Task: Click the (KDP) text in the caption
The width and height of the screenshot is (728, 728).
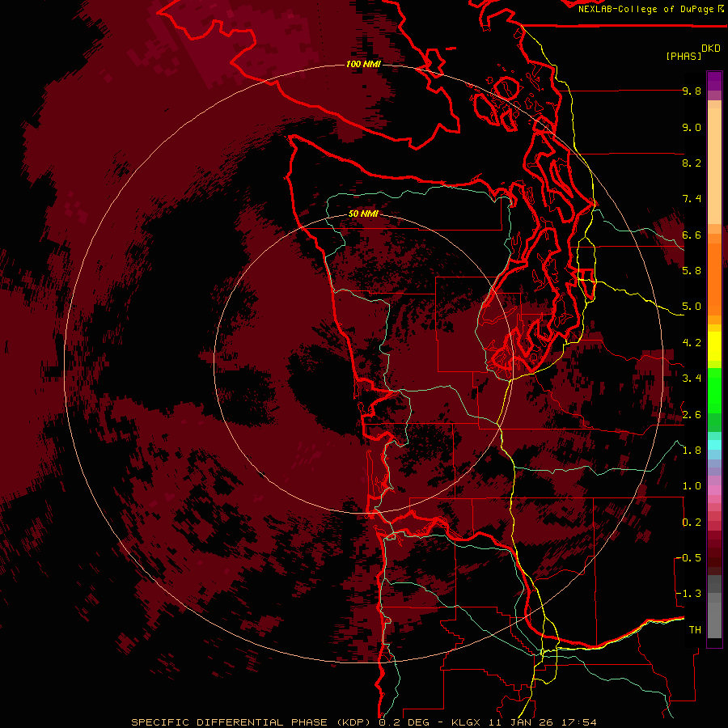Action: point(353,722)
